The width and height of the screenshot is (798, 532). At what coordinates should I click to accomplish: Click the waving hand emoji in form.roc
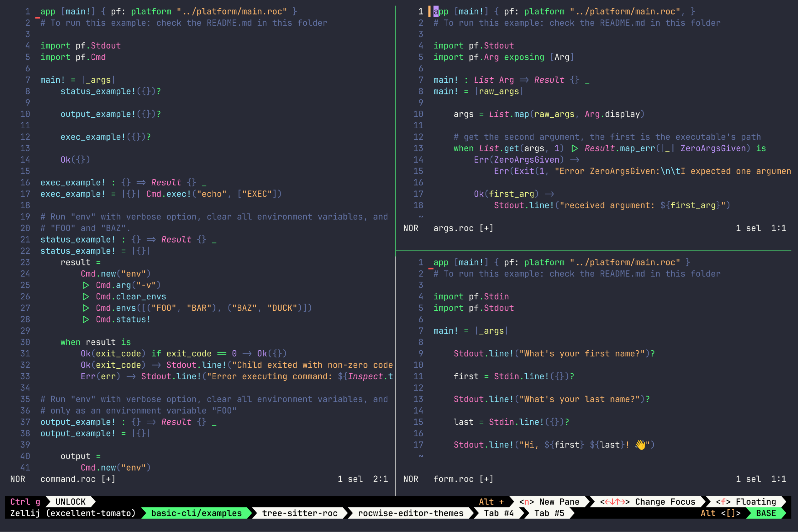click(x=640, y=445)
